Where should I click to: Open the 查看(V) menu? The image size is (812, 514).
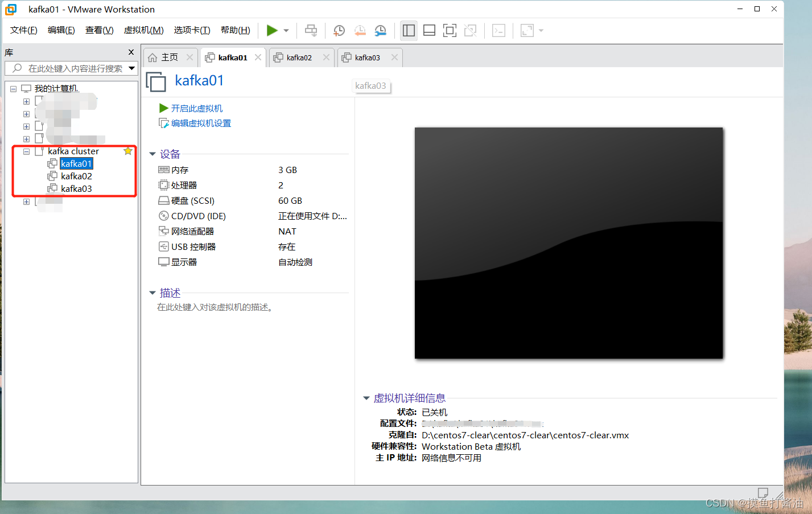pos(99,30)
